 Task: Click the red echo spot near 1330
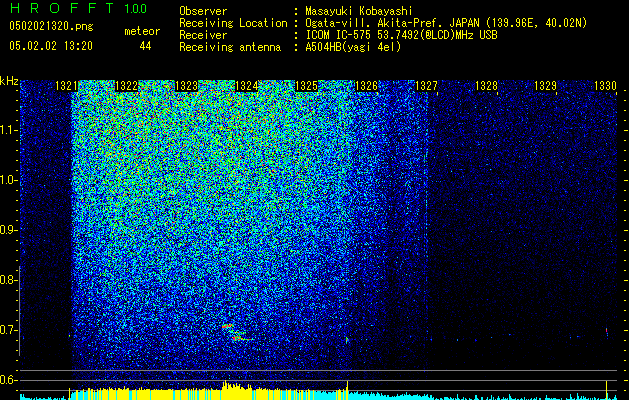(x=607, y=331)
